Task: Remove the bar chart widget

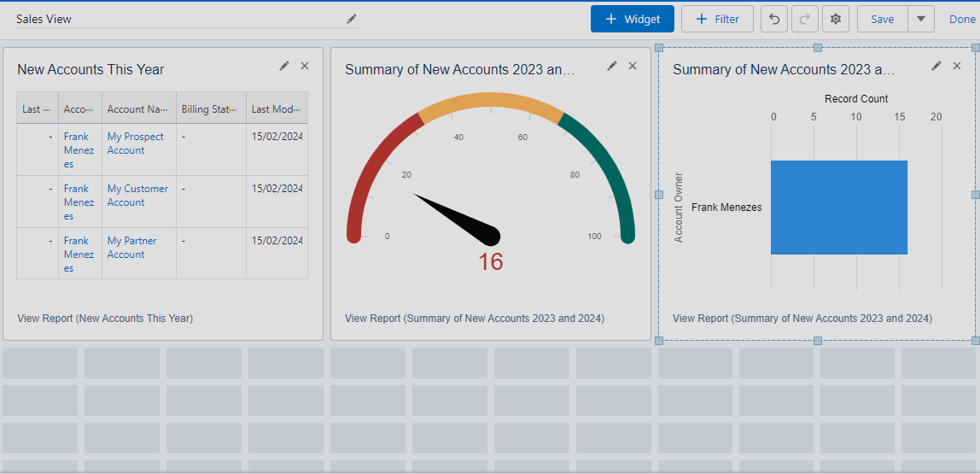Action: 956,66
